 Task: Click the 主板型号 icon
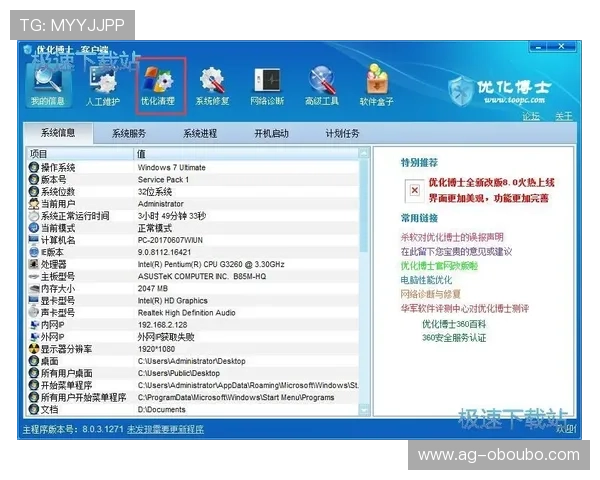34,276
